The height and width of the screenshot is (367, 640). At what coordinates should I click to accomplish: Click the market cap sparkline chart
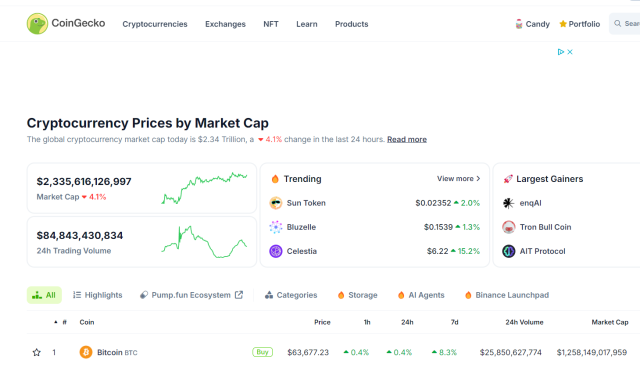pos(204,188)
